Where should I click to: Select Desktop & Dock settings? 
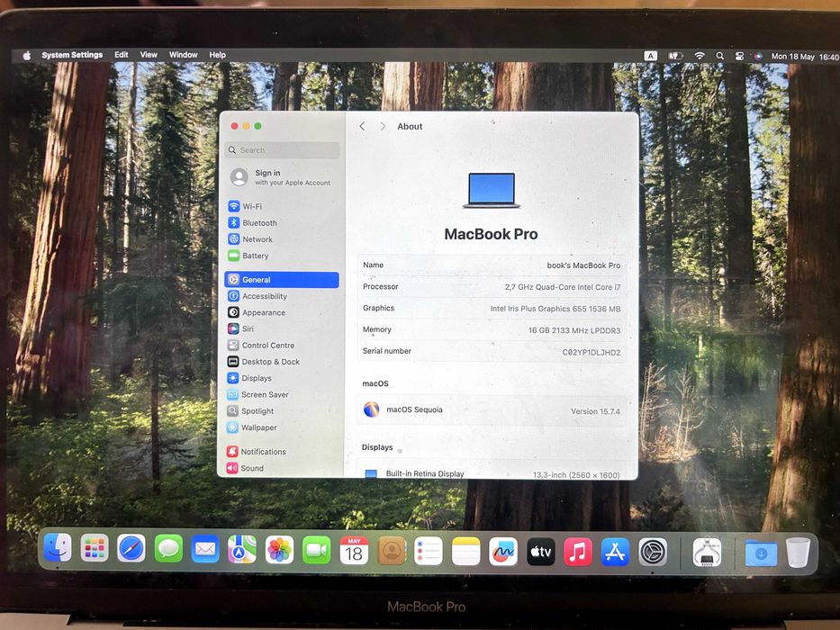282,362
